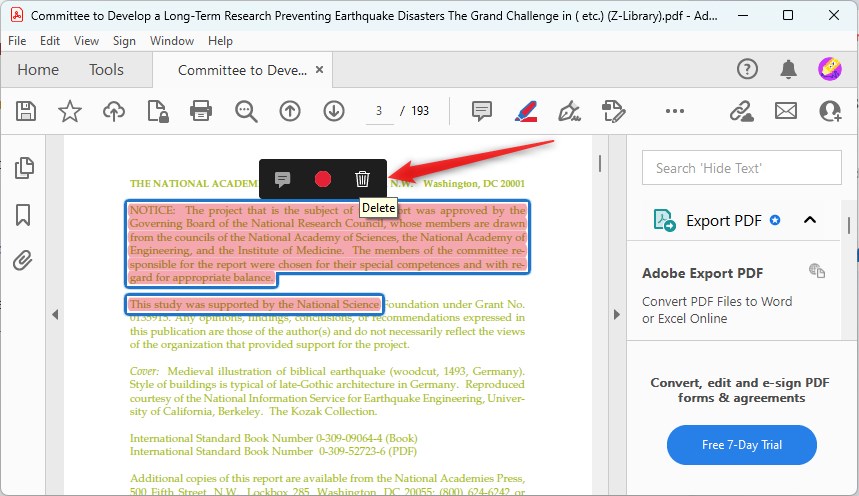This screenshot has height=496, width=859.
Task: Open the find text magnifier tool
Action: click(246, 111)
